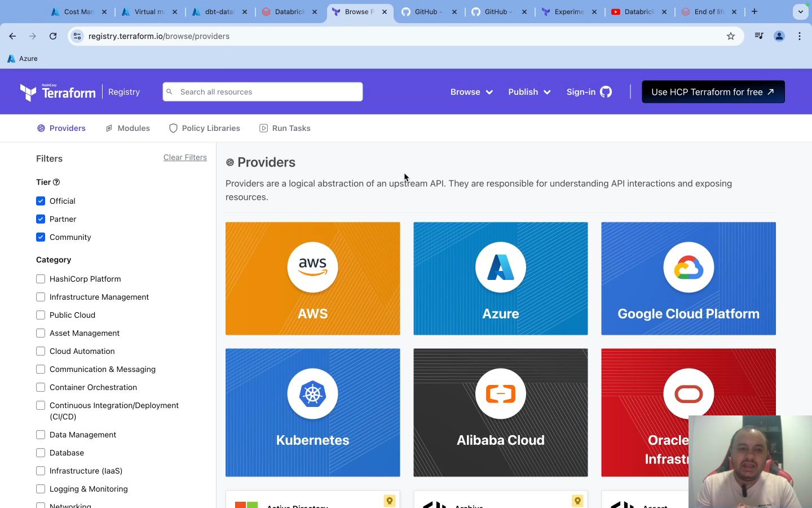Click the browser back arrow
This screenshot has width=812, height=508.
click(x=12, y=36)
